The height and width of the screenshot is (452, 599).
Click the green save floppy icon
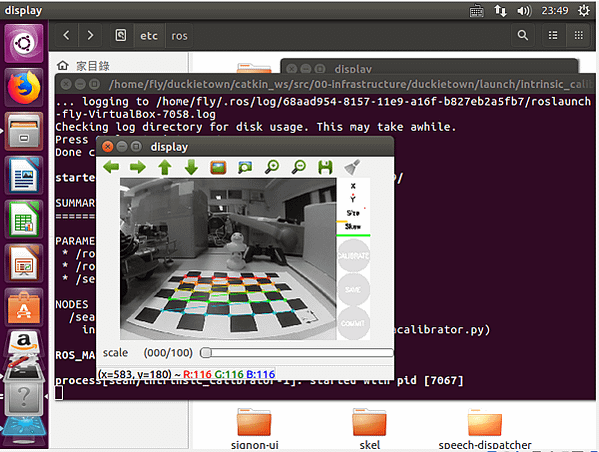click(325, 167)
